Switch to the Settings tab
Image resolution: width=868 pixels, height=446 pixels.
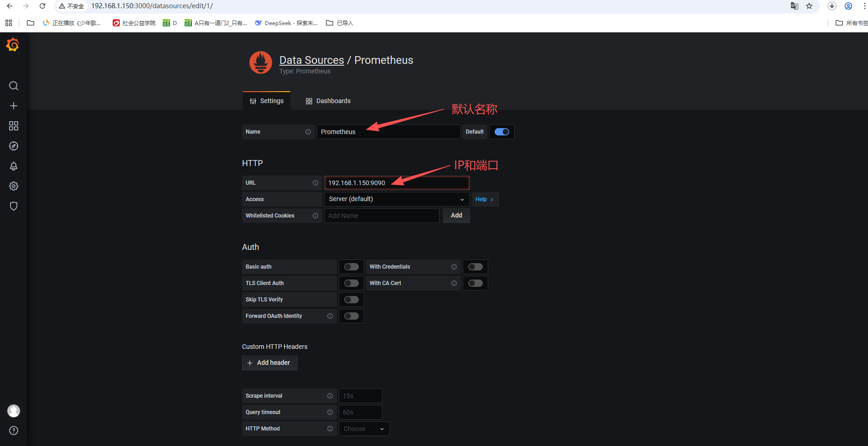(267, 101)
